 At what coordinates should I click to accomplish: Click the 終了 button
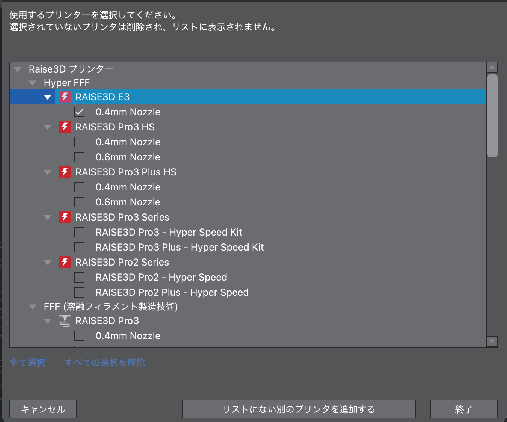(464, 409)
